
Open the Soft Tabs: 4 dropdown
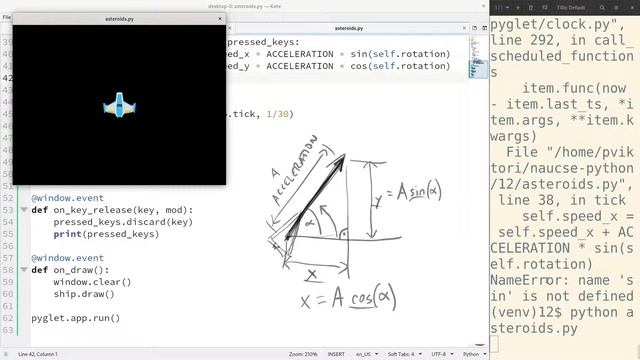(x=404, y=354)
